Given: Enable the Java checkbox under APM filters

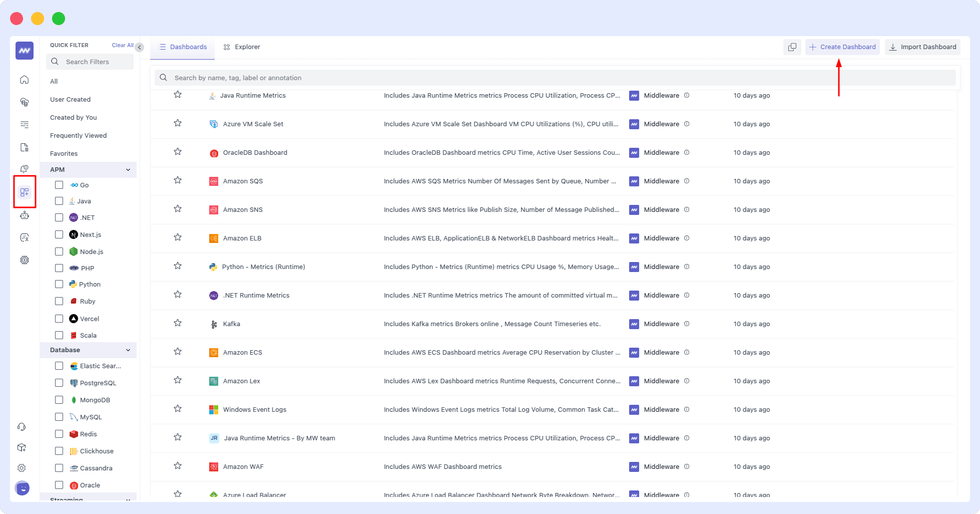Looking at the screenshot, I should tap(59, 201).
